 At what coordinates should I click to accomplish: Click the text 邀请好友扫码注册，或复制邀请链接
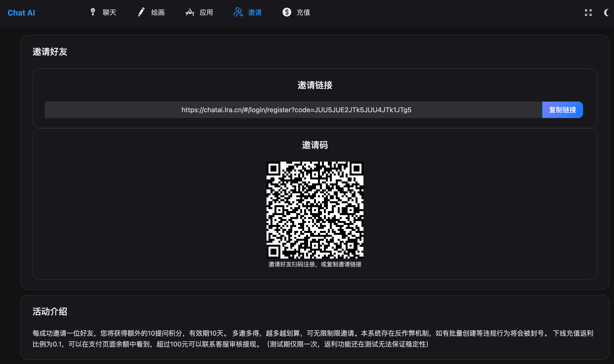point(315,264)
